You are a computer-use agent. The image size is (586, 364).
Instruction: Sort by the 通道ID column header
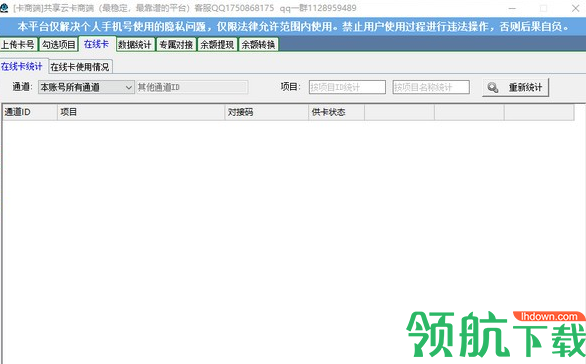pos(30,112)
